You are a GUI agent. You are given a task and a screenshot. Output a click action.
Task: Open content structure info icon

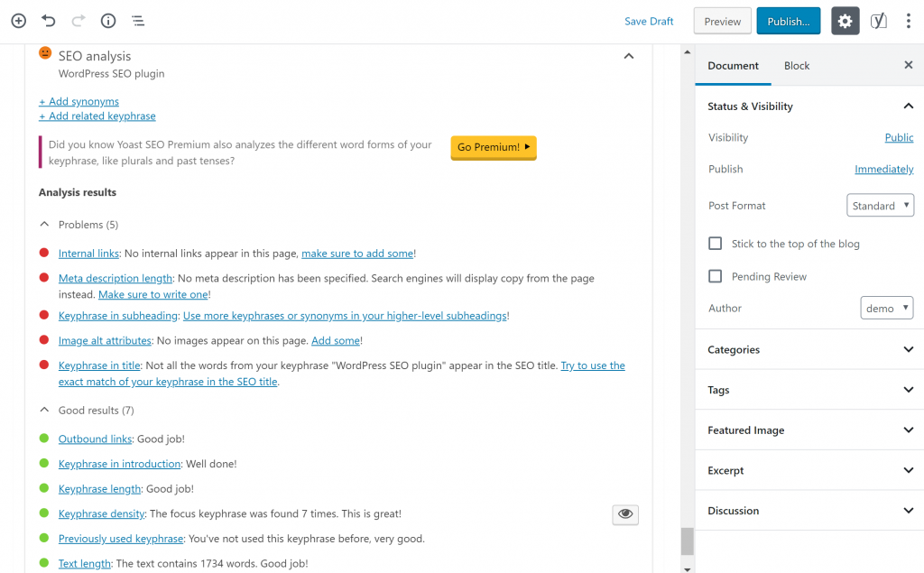[107, 21]
